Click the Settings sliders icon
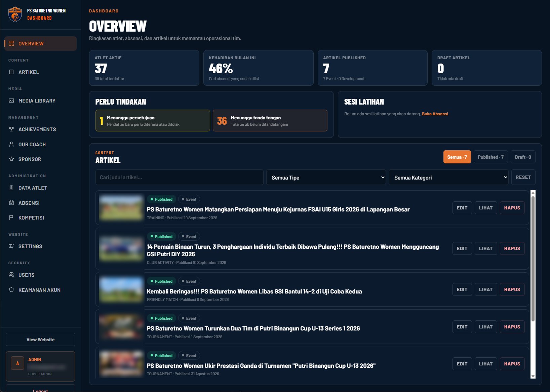This screenshot has height=392, width=550. (11, 246)
